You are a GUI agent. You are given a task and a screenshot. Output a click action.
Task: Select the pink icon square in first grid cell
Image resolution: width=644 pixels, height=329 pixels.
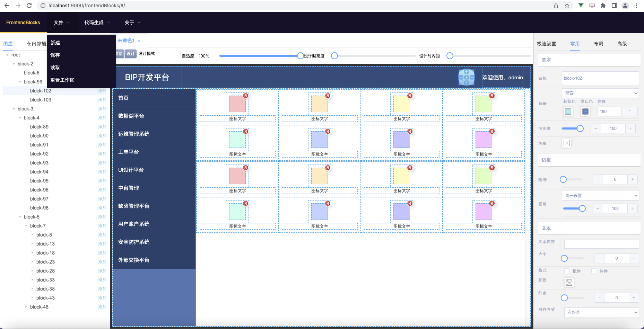tap(237, 104)
